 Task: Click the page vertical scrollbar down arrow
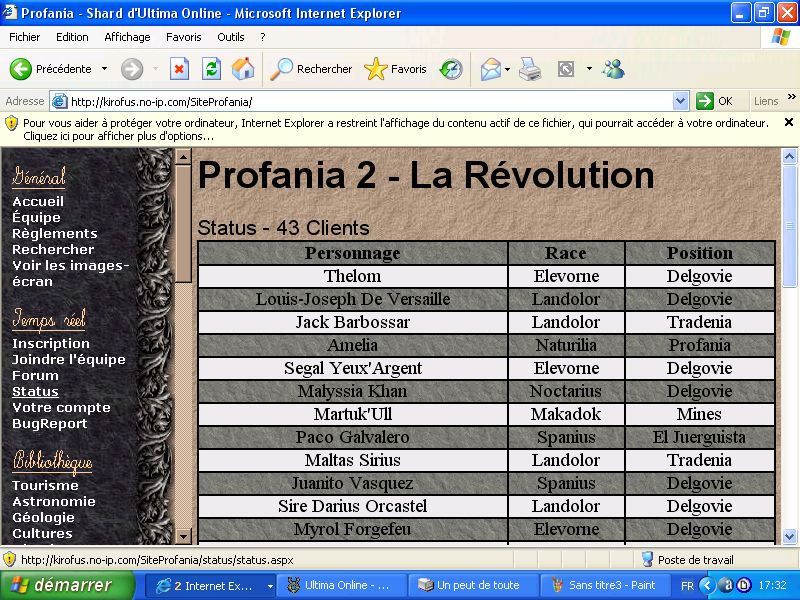click(x=789, y=536)
